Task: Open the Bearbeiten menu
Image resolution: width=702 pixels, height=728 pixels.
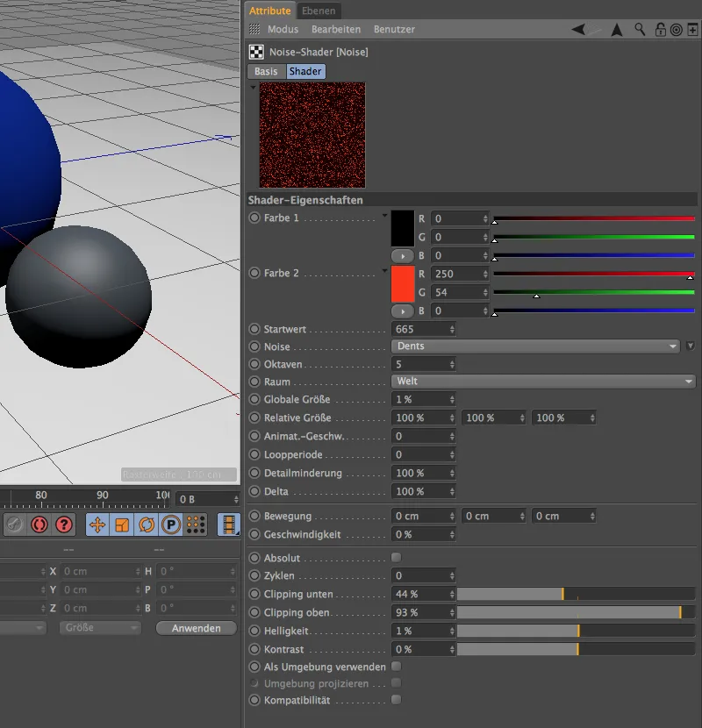Action: point(336,29)
